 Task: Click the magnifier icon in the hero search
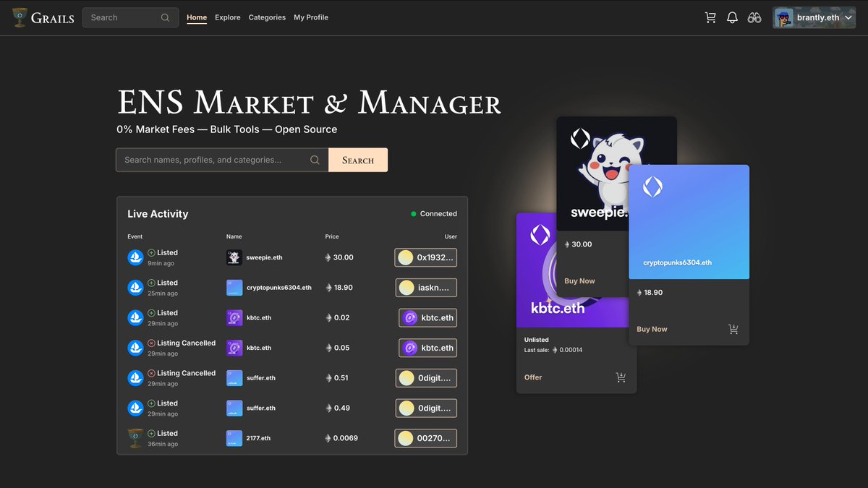315,160
